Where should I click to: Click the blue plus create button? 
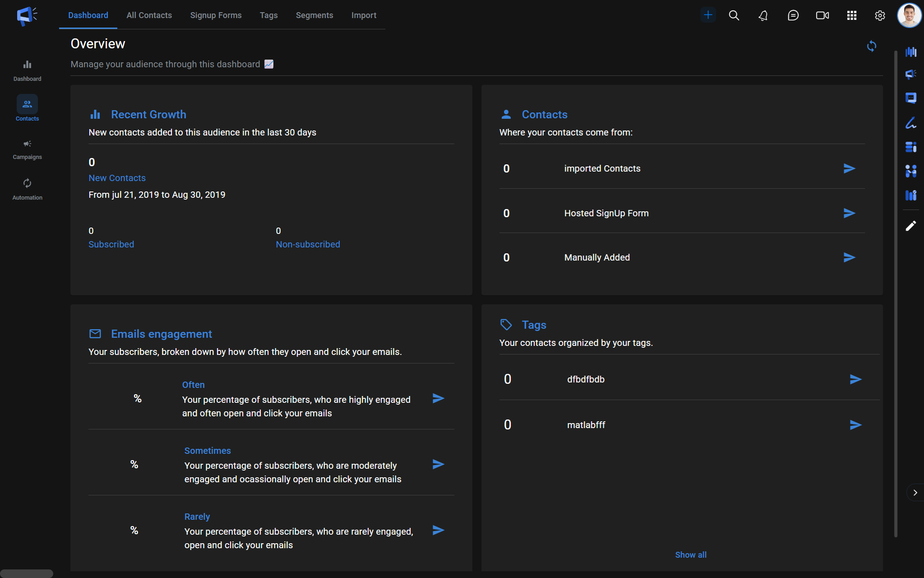708,15
